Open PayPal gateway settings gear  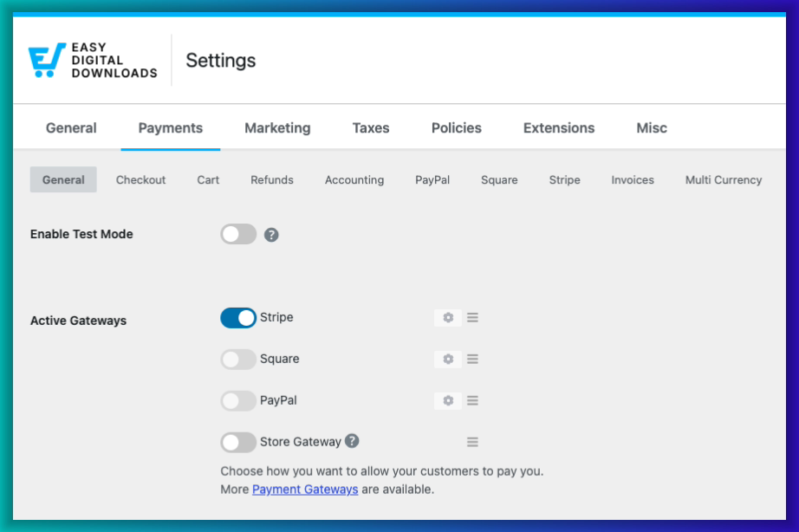tap(448, 400)
